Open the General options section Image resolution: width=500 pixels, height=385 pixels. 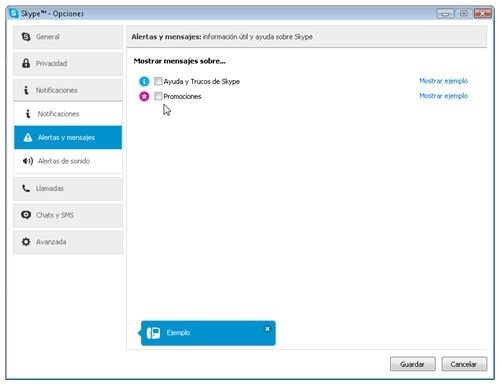click(x=68, y=37)
